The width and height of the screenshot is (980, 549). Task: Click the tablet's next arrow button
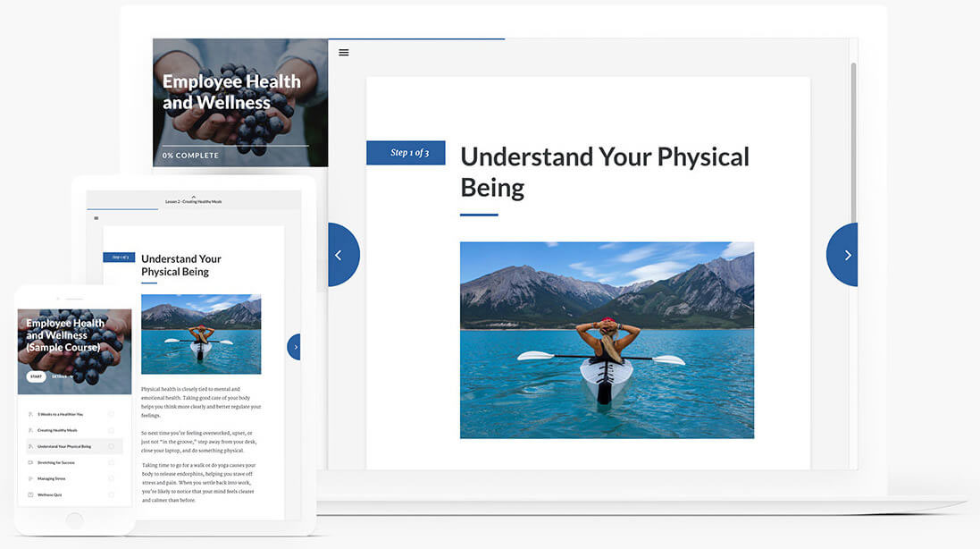(295, 347)
